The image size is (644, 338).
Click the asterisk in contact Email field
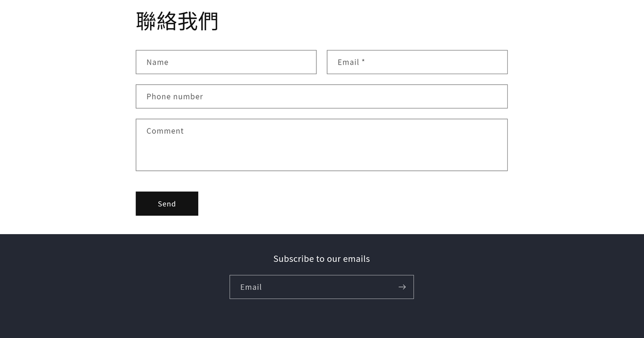coord(363,61)
